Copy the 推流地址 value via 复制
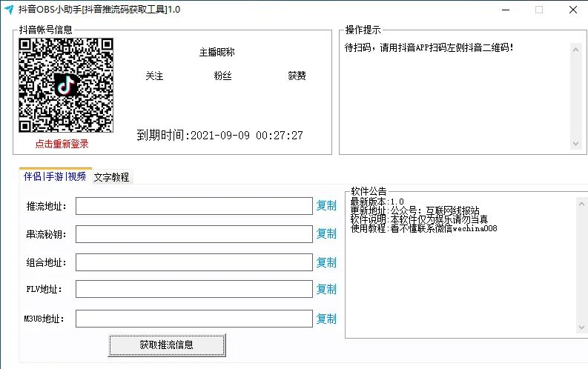The width and height of the screenshot is (588, 369). [326, 205]
